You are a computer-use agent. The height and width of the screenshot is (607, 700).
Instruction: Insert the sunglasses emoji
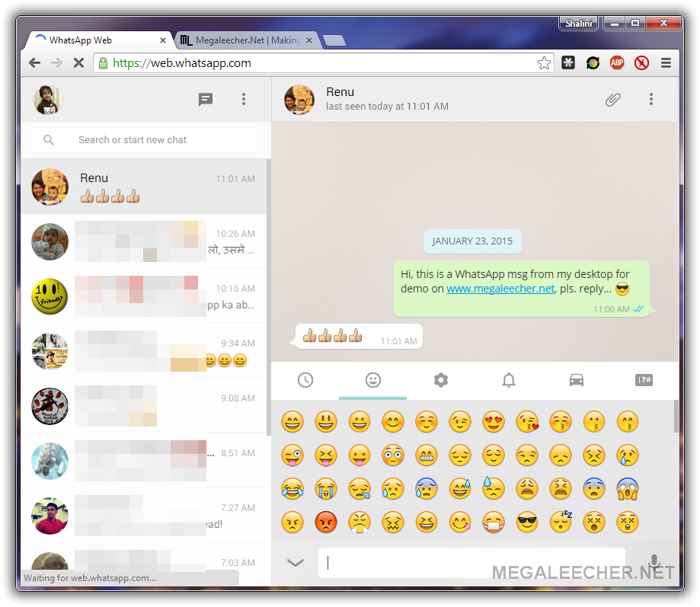(x=527, y=522)
